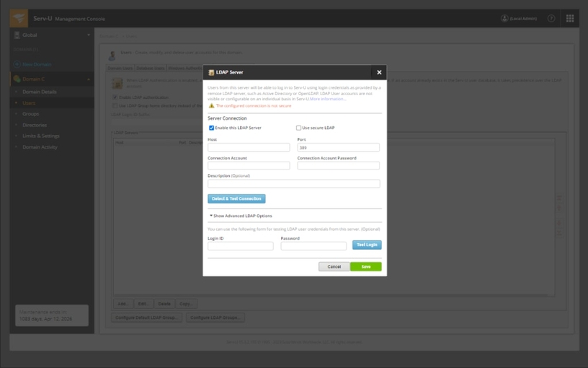This screenshot has width=588, height=368.
Task: Toggle Use LDAP Group home directory checkbox
Action: coord(115,106)
